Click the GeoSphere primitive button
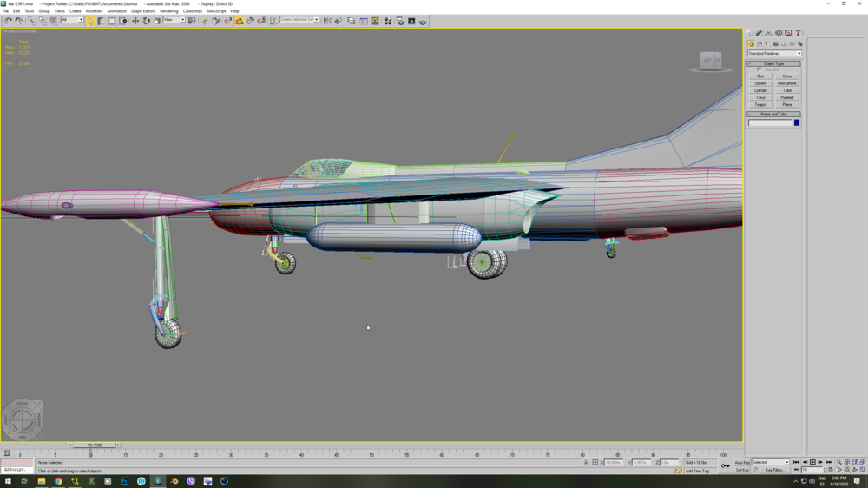868x488 pixels. [786, 83]
